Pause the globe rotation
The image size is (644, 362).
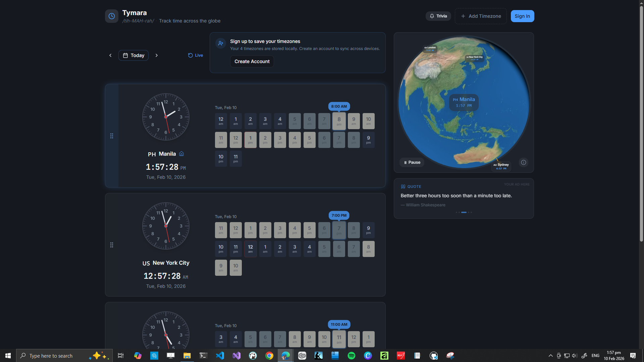(x=412, y=162)
